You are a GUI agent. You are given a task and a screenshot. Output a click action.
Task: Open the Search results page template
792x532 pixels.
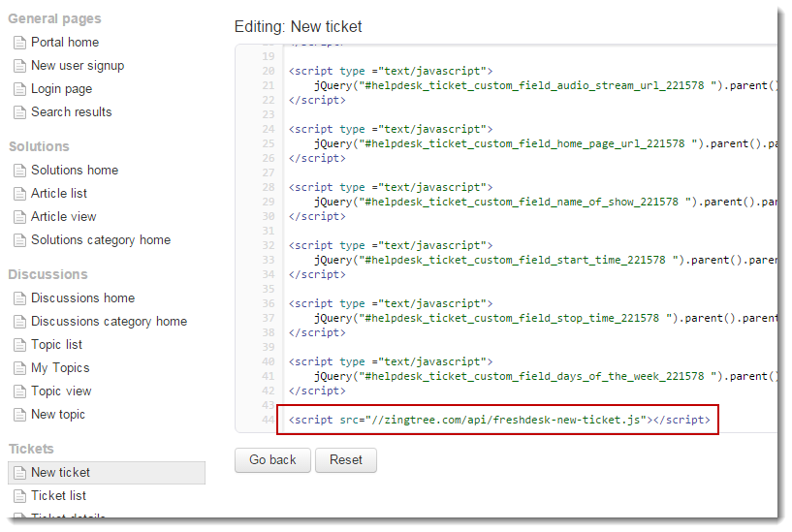72,112
